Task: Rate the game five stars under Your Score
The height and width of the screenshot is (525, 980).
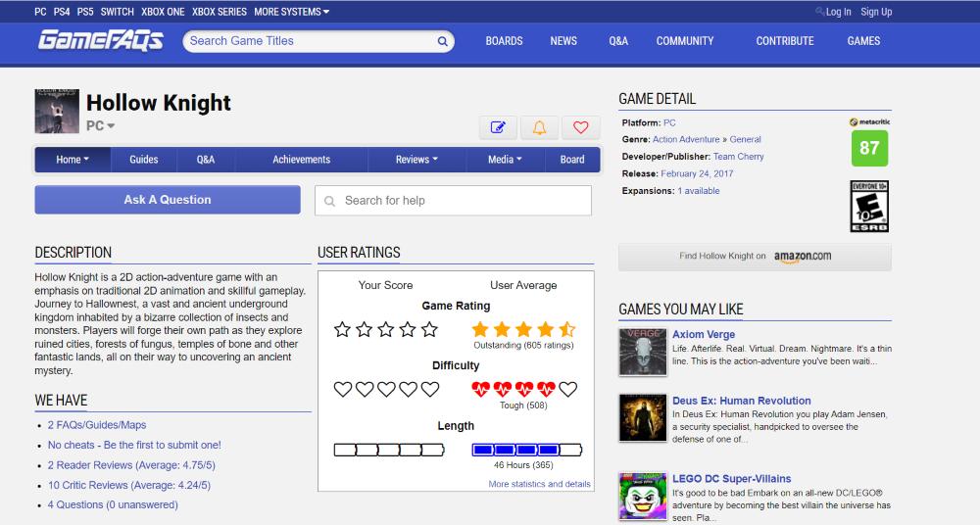Action: pos(429,329)
